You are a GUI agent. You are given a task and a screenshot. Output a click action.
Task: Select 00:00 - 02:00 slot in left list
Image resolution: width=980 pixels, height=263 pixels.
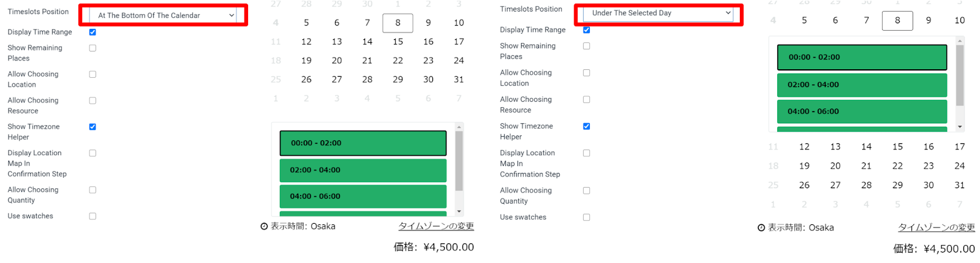pyautogui.click(x=363, y=143)
